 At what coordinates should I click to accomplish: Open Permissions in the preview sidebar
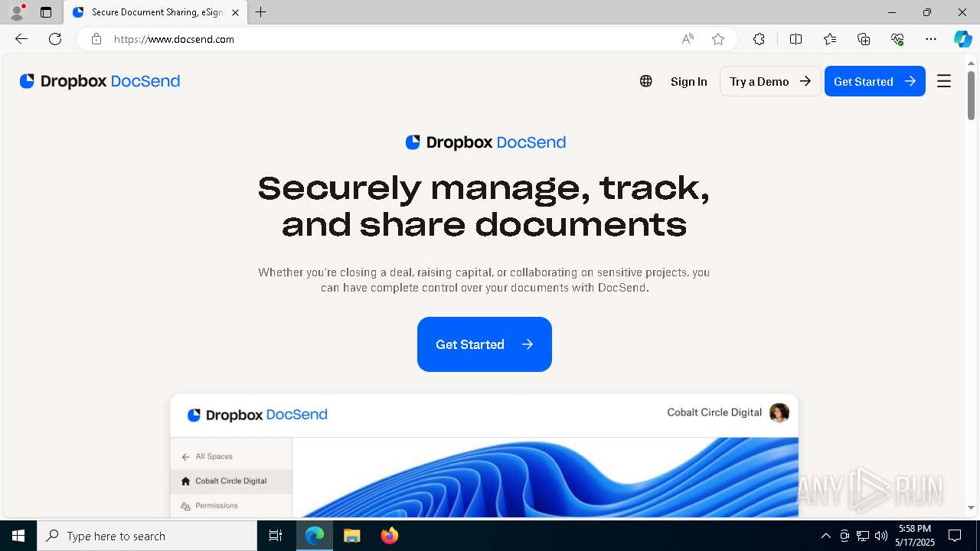tap(209, 506)
